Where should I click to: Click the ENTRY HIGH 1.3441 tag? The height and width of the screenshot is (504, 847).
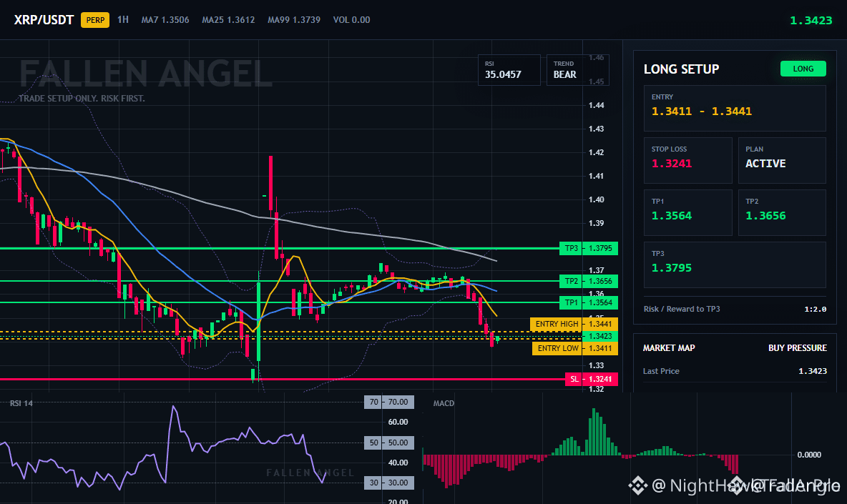574,324
